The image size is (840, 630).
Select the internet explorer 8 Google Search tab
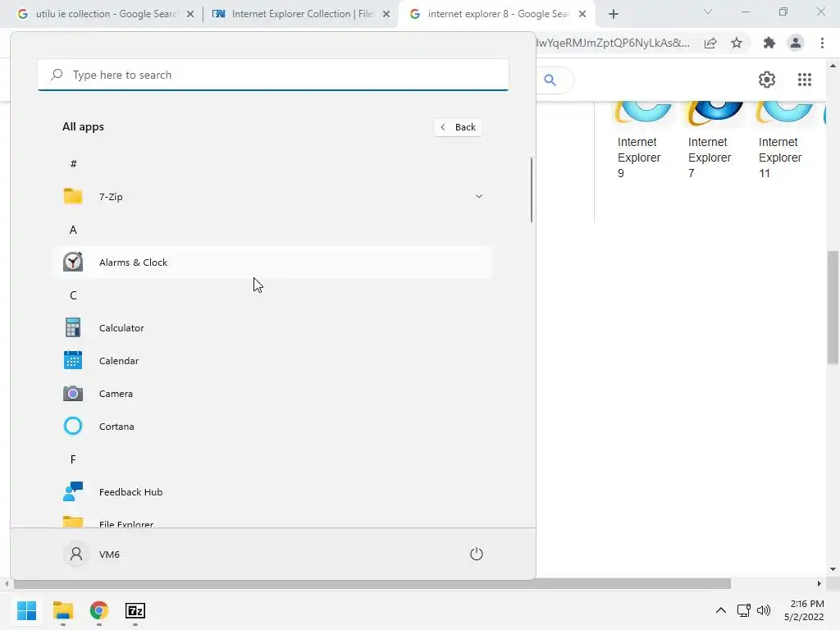click(x=497, y=14)
